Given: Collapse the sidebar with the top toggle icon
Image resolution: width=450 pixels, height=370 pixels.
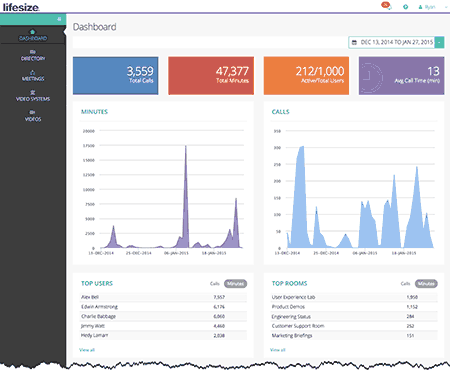Looking at the screenshot, I should pos(59,19).
